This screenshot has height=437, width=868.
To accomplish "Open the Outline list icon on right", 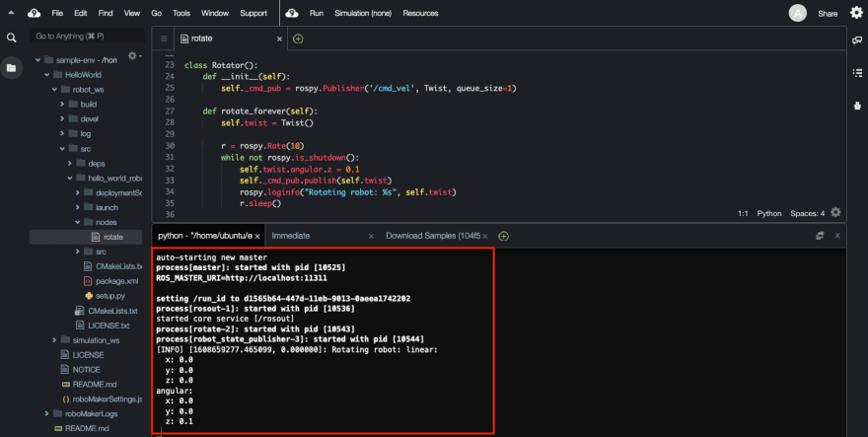I will pos(857,73).
